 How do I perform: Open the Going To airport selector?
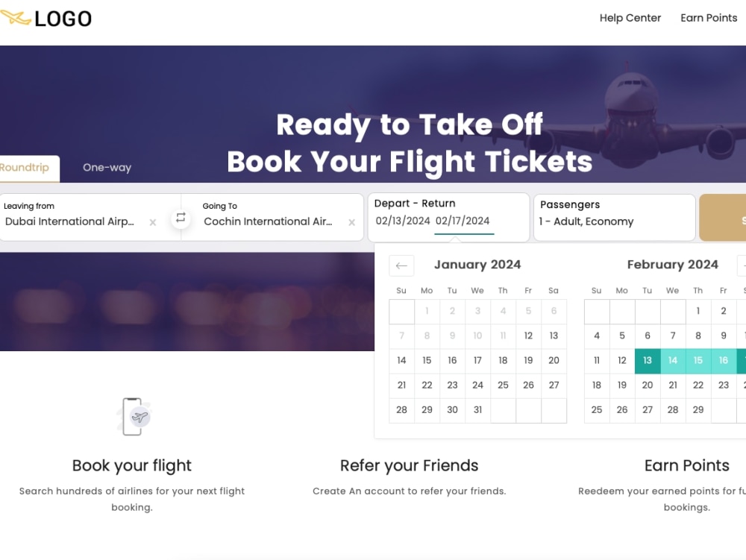click(269, 221)
